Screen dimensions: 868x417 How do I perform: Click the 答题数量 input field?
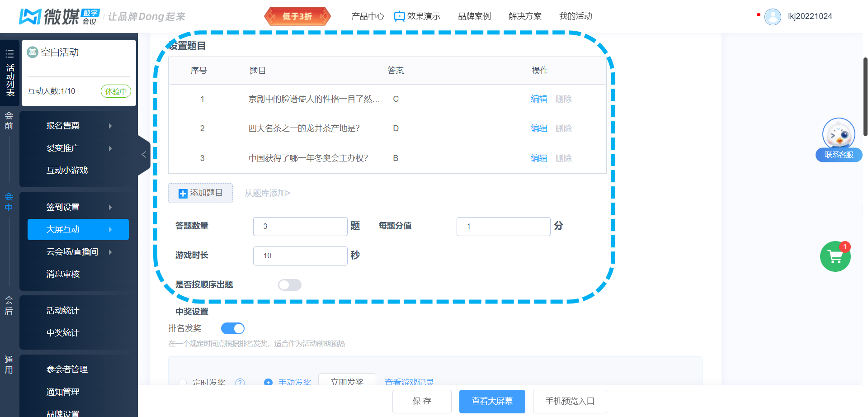point(300,226)
